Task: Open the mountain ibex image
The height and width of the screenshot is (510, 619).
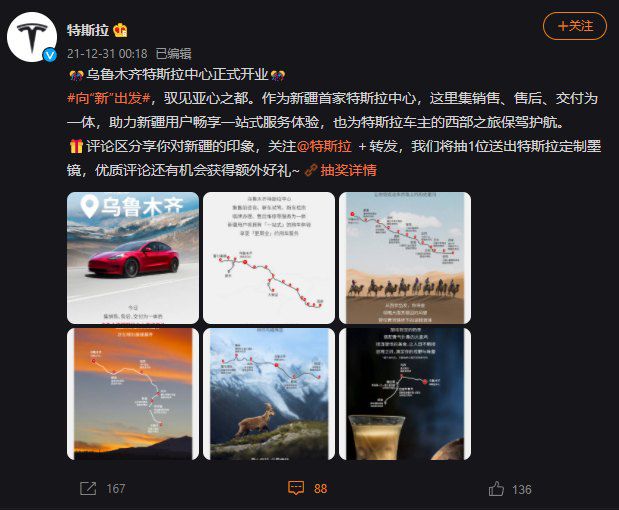Action: click(x=269, y=394)
